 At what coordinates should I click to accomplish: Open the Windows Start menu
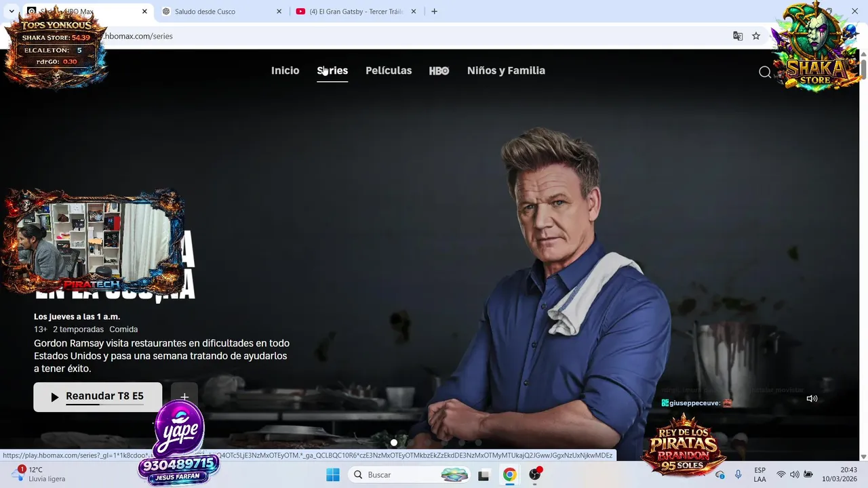coord(333,474)
